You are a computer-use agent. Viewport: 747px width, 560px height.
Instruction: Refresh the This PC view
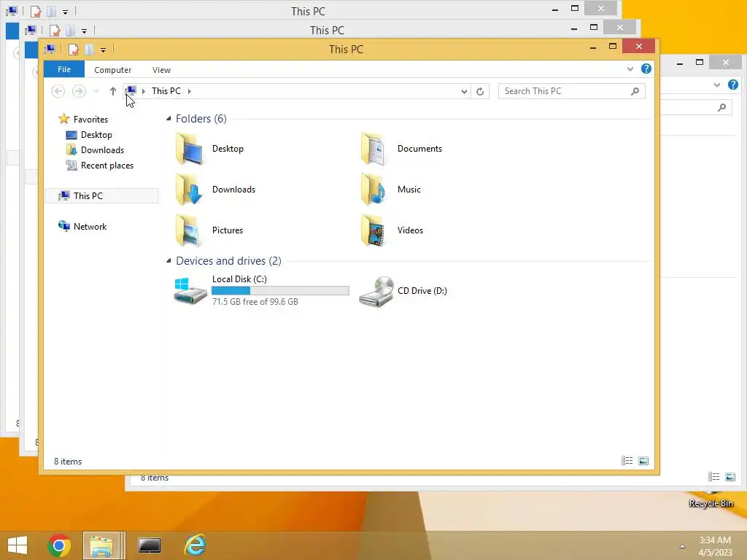click(x=480, y=91)
